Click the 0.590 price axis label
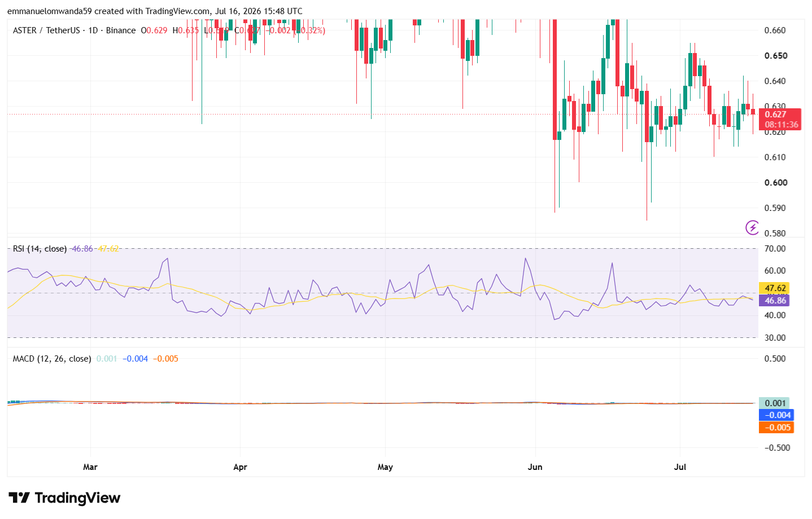The height and width of the screenshot is (519, 812). click(775, 208)
